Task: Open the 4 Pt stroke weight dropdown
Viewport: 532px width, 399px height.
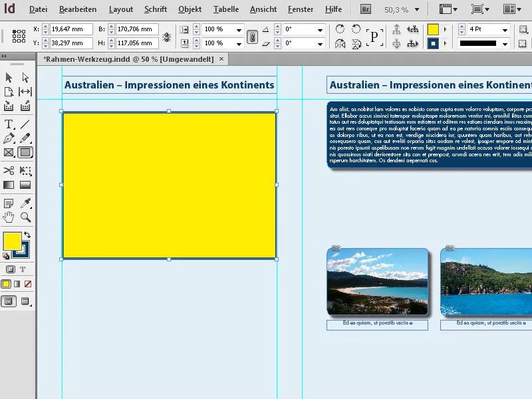Action: pyautogui.click(x=503, y=30)
